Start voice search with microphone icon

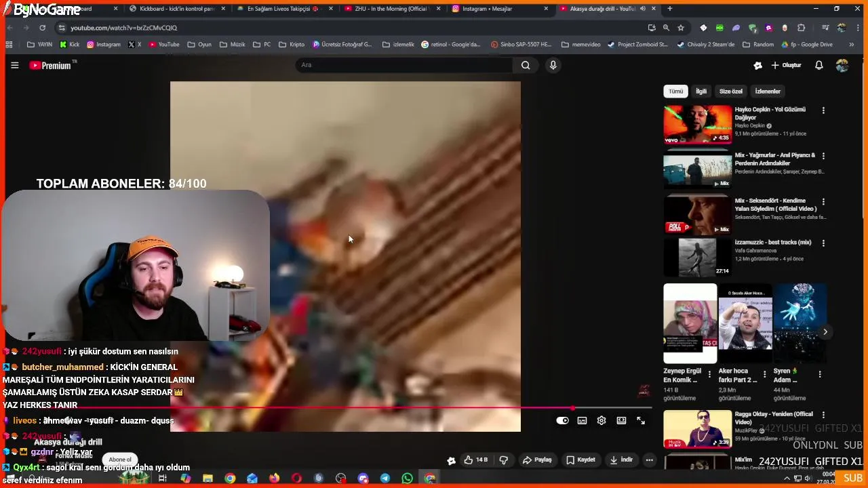(x=553, y=65)
